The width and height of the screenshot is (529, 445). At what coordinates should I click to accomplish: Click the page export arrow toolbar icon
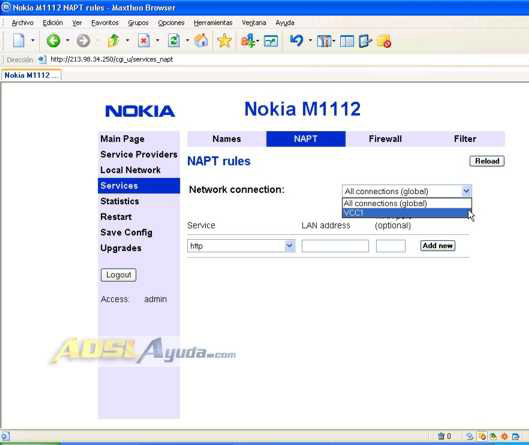tap(365, 41)
